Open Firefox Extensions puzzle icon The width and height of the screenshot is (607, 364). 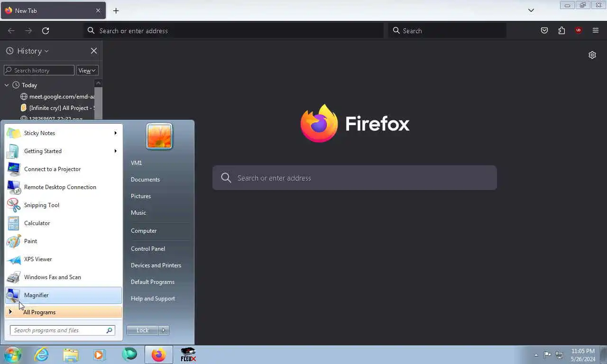click(561, 31)
